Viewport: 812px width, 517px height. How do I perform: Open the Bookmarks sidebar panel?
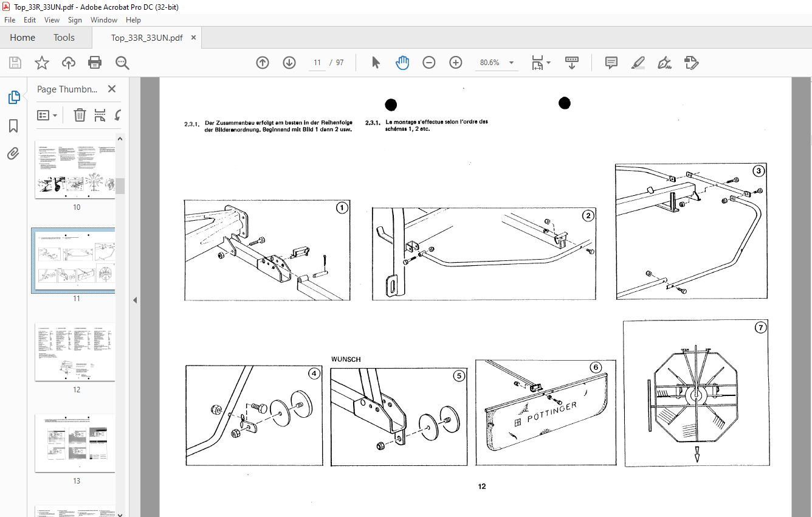tap(13, 126)
